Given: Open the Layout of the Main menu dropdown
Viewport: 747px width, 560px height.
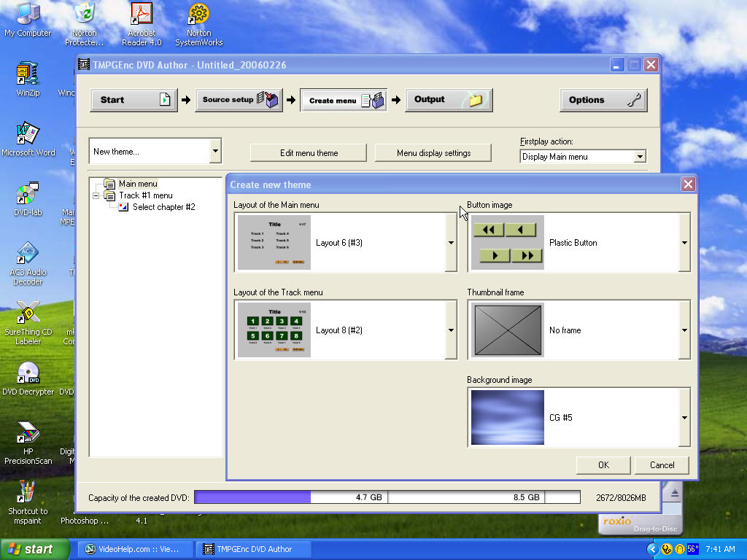Looking at the screenshot, I should (x=451, y=243).
